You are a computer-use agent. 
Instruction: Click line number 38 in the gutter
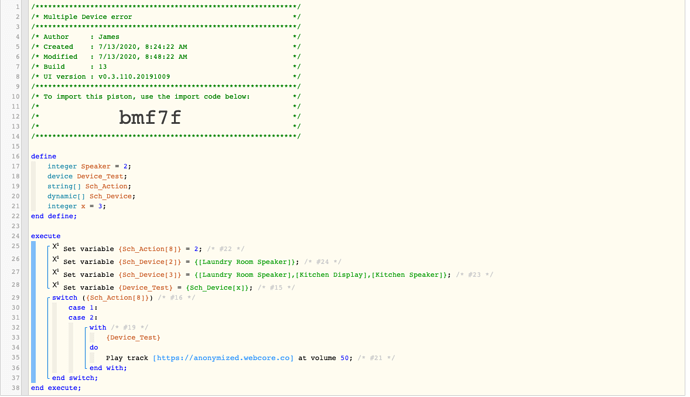coord(15,388)
